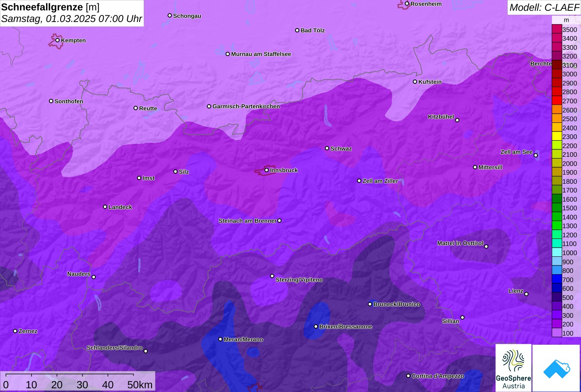
Task: Click the Sterzing/Vipiteno label
Action: [299, 280]
